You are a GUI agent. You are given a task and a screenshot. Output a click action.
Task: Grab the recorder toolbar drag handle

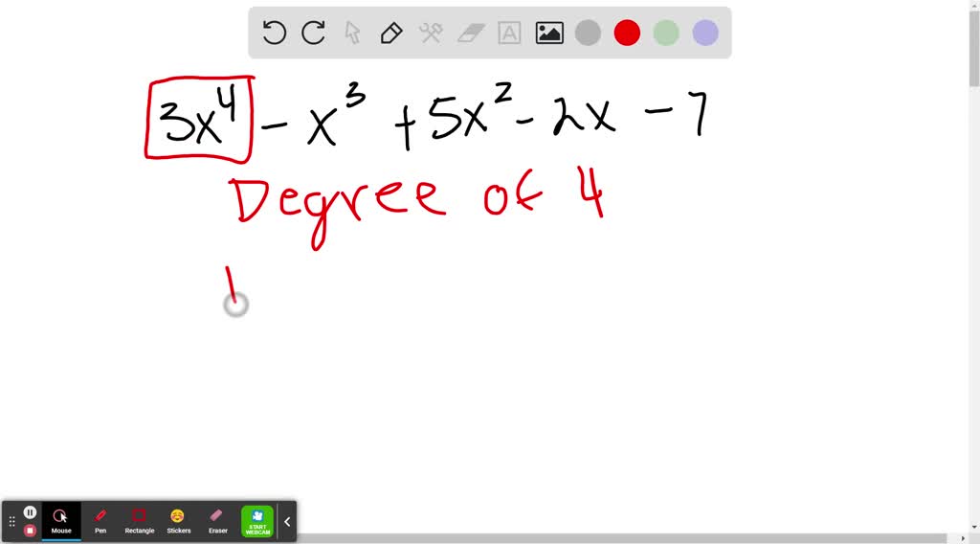pyautogui.click(x=11, y=521)
